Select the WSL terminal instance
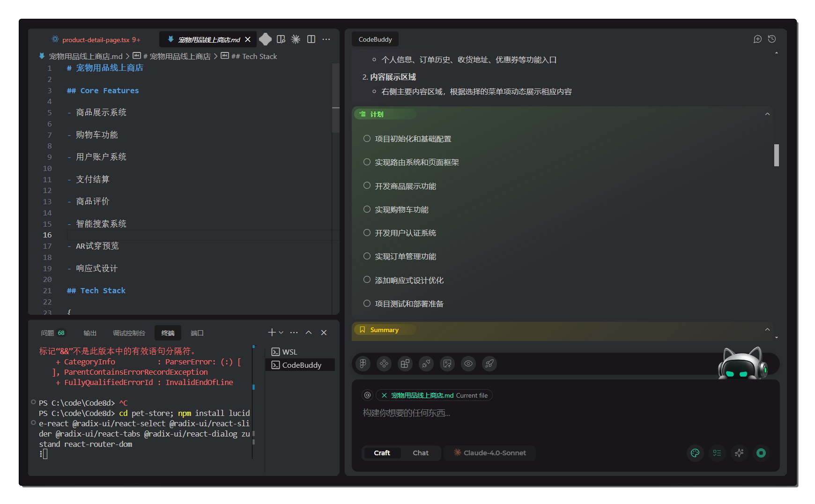 [x=300, y=352]
